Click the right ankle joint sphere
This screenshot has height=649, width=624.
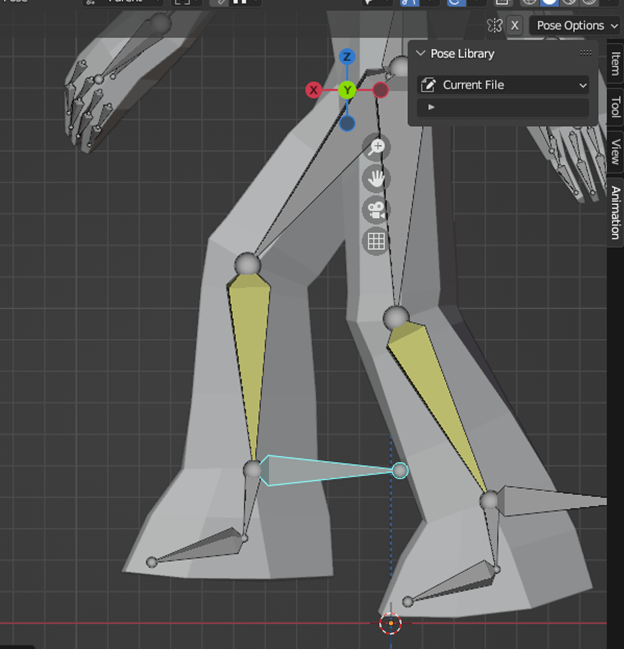489,501
